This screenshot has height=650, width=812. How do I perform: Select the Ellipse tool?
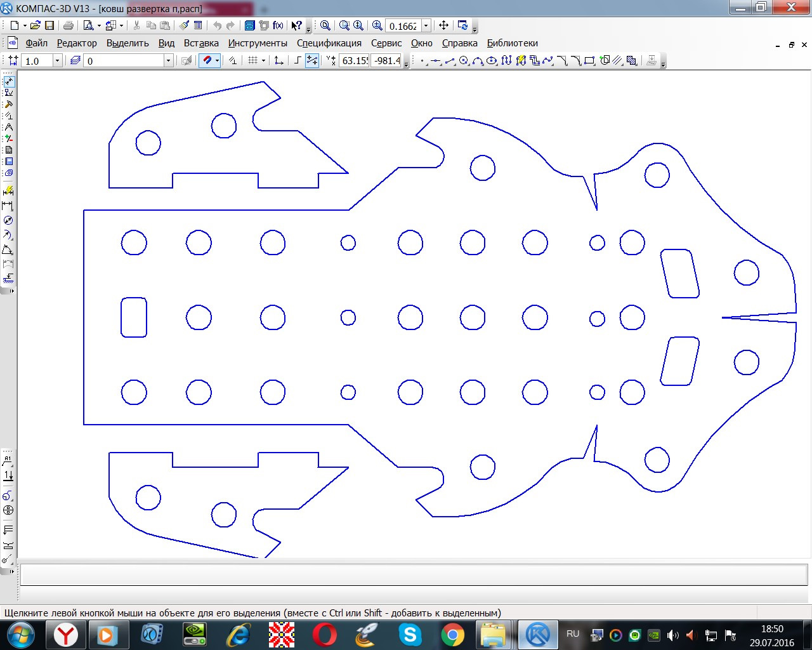click(492, 61)
